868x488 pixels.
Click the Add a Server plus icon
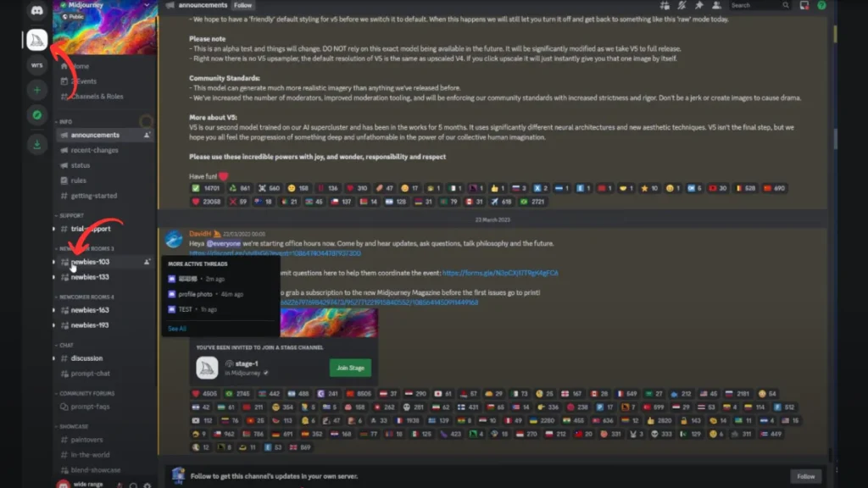(36, 90)
